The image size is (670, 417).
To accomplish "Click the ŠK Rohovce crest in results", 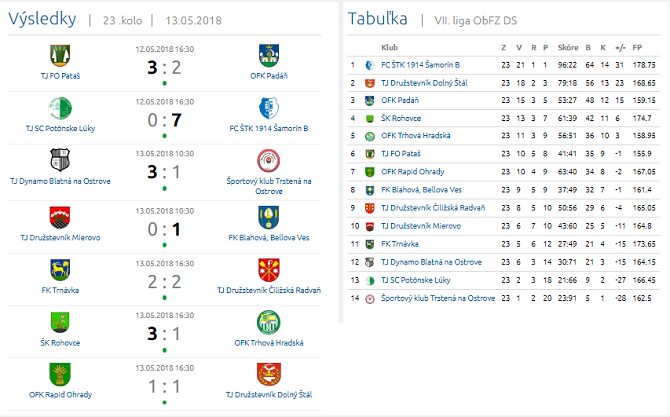I will [x=59, y=322].
